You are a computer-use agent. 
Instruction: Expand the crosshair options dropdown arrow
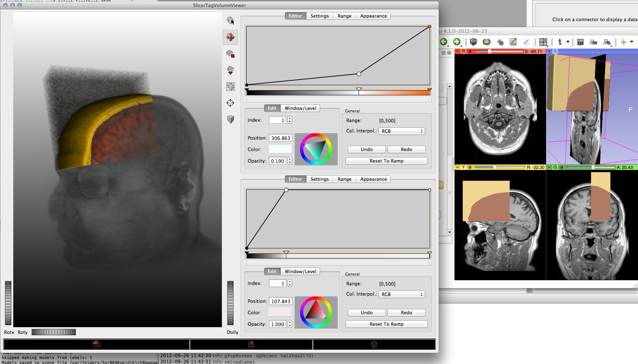click(632, 42)
